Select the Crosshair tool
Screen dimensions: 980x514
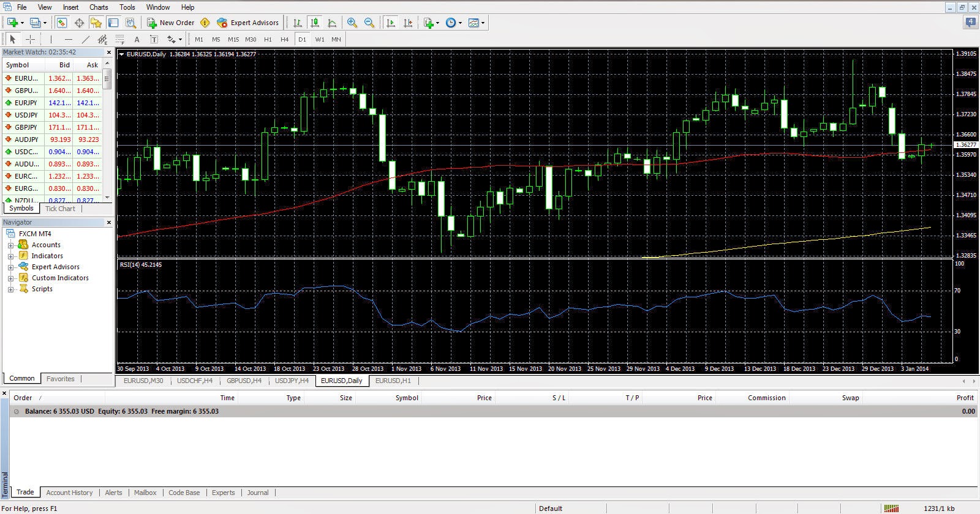click(30, 39)
